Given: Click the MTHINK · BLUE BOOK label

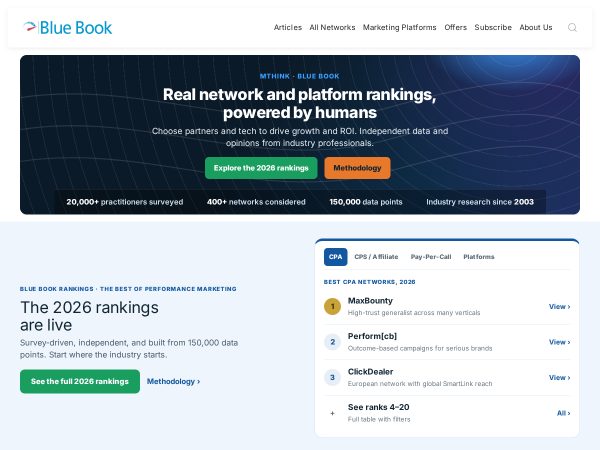Looking at the screenshot, I should (300, 76).
